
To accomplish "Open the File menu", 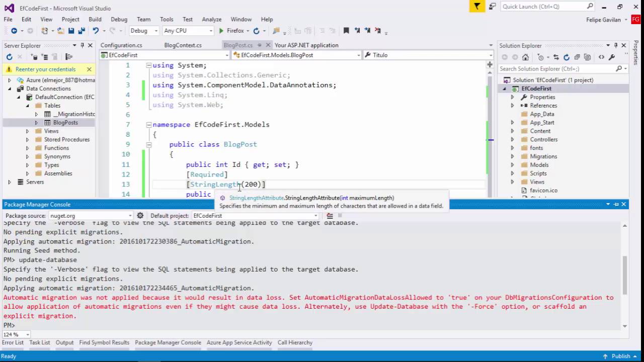I will click(x=8, y=19).
